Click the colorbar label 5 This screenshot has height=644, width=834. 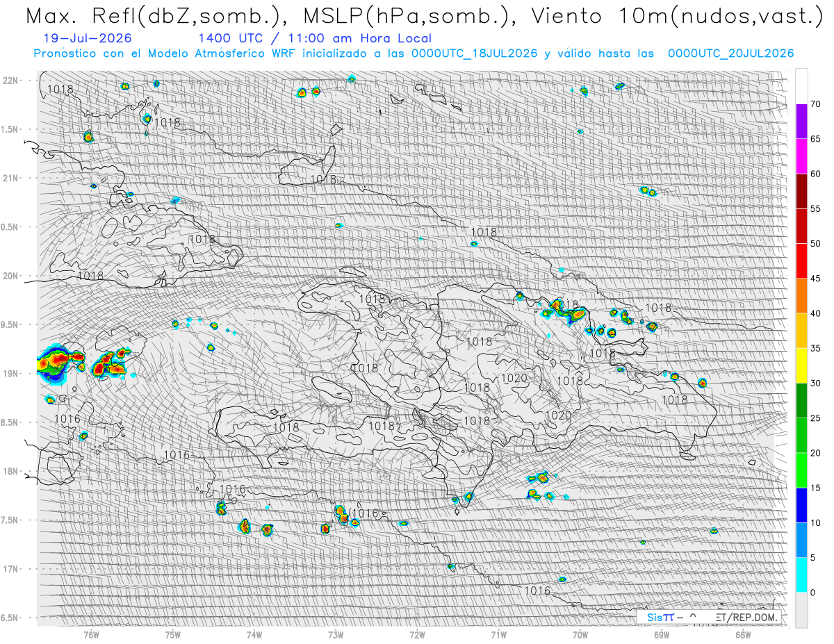812,557
